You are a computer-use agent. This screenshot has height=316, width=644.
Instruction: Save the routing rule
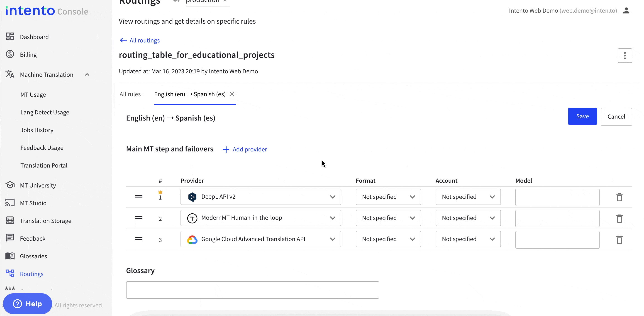click(582, 116)
